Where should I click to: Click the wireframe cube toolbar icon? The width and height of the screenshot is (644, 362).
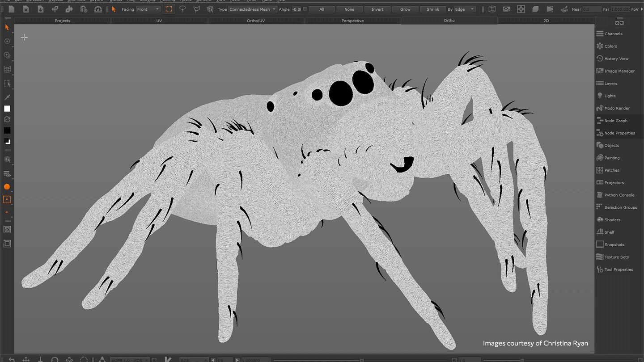pos(492,9)
